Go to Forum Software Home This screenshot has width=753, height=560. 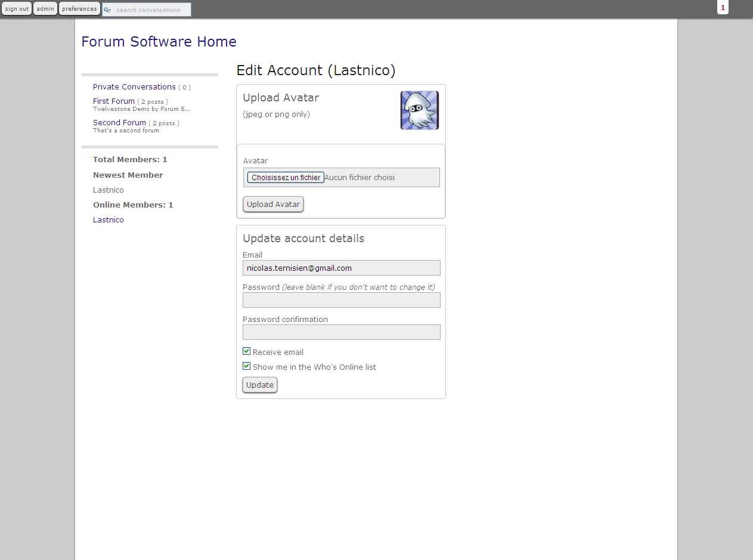pos(159,42)
